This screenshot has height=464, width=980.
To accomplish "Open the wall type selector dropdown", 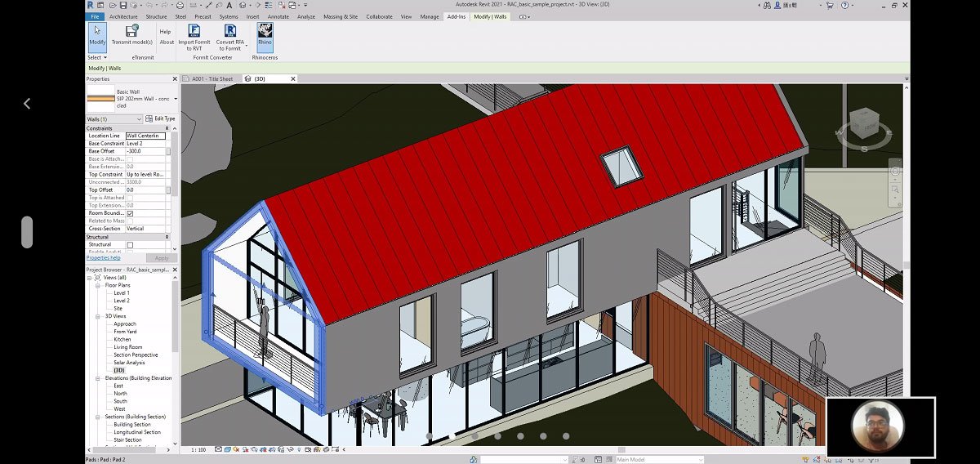I will coord(175,99).
